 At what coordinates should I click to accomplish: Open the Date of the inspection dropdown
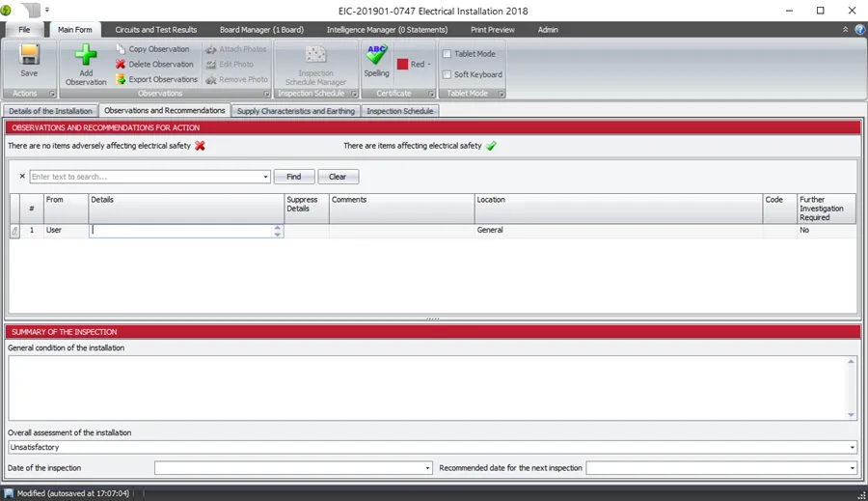(428, 468)
